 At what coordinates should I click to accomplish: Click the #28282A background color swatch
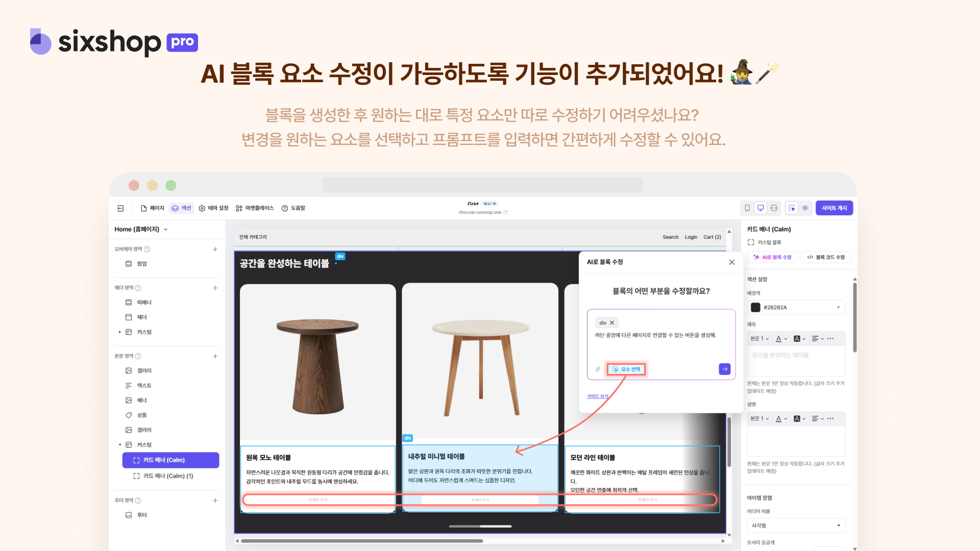(x=755, y=308)
